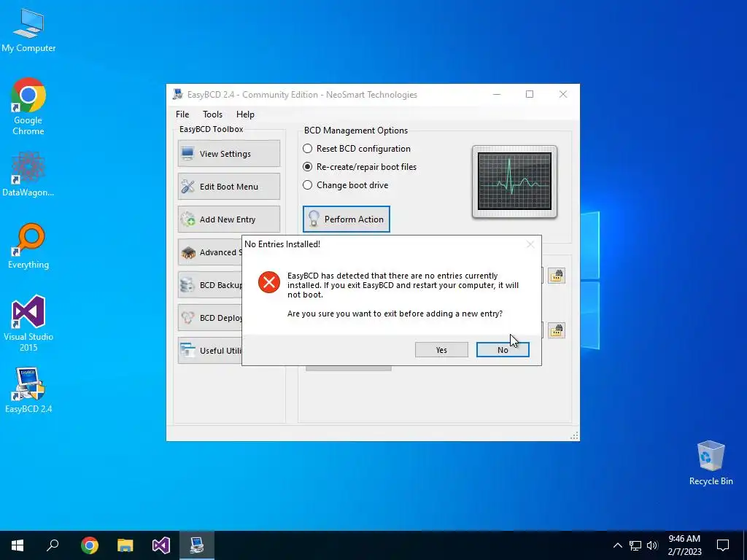Screen dimensions: 747x560
Task: Click the upper browse binoculars icon
Action: [x=557, y=275]
